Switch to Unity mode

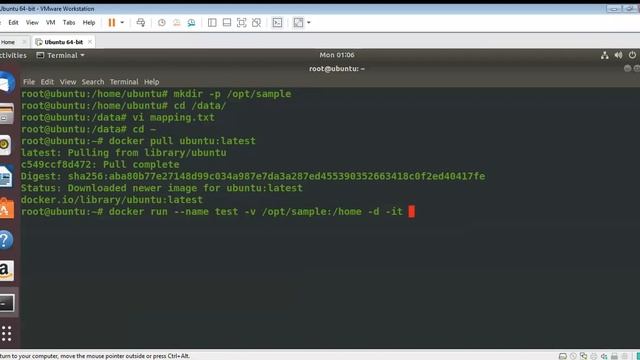pyautogui.click(x=256, y=23)
